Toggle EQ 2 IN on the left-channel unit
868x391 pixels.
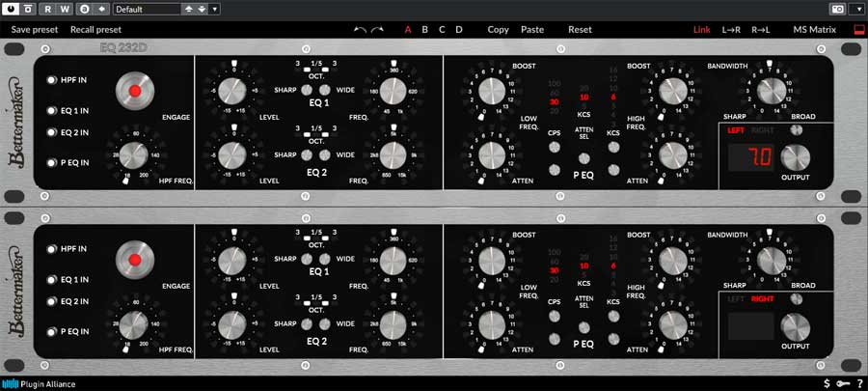point(52,132)
